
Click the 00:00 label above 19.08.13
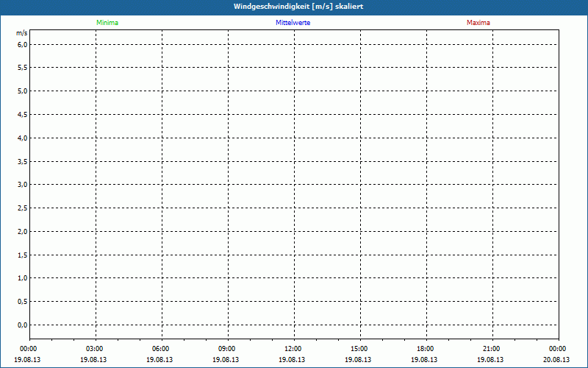click(x=28, y=349)
